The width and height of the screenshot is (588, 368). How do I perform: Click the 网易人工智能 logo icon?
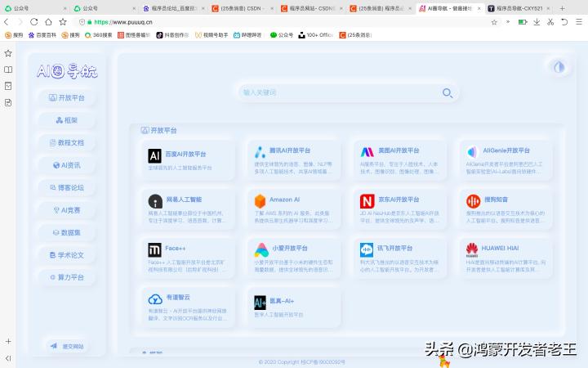155,201
